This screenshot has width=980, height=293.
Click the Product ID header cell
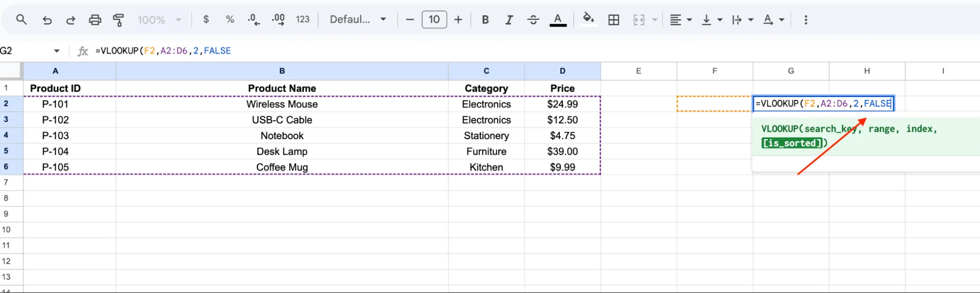pos(70,88)
